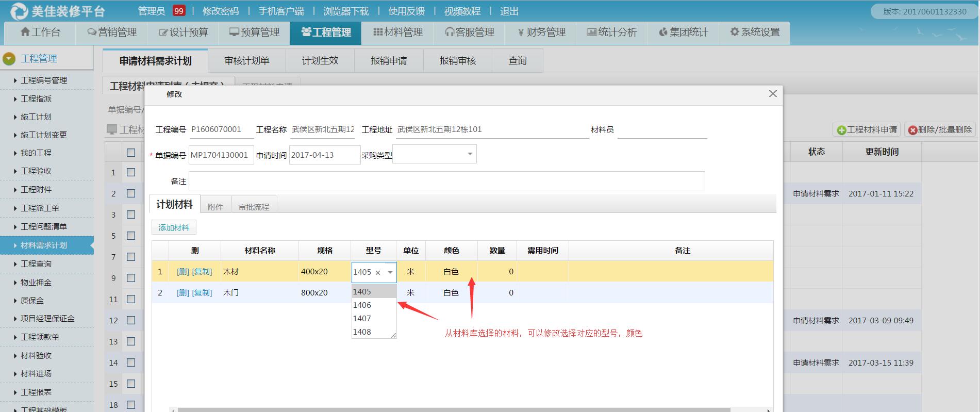This screenshot has width=980, height=412.
Task: Close the 修改 dialog
Action: pyautogui.click(x=772, y=93)
